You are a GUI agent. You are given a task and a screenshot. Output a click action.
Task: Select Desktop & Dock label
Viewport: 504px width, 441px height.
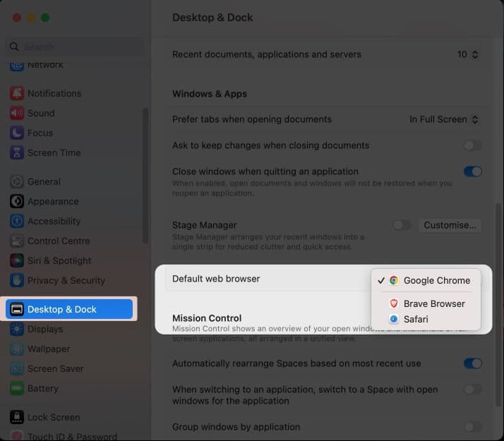click(61, 309)
